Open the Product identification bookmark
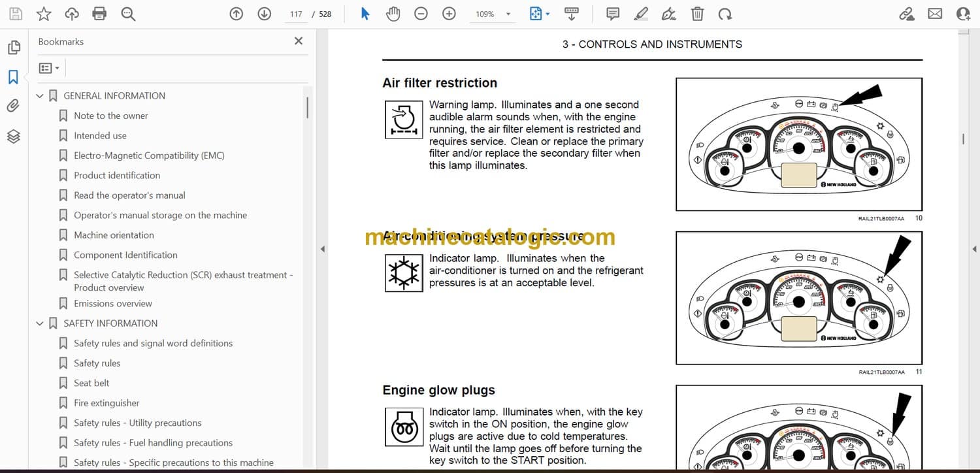 [x=117, y=175]
